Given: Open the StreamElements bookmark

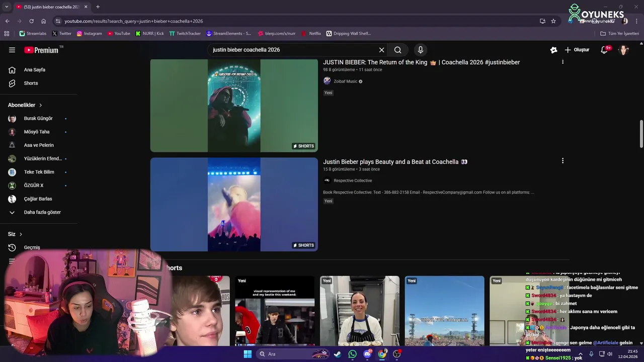Looking at the screenshot, I should pyautogui.click(x=228, y=34).
